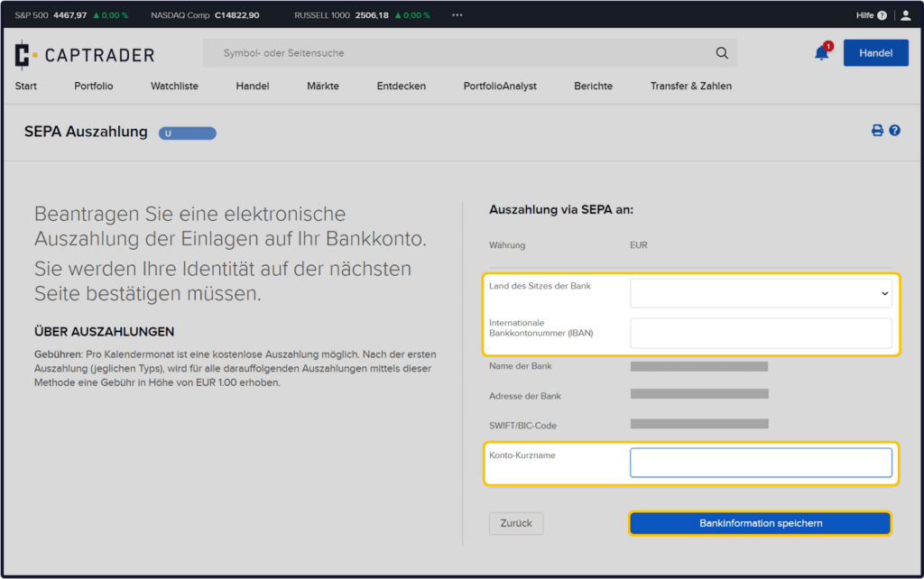Click the CapTrader logo
The width and height of the screenshot is (924, 579).
click(85, 55)
